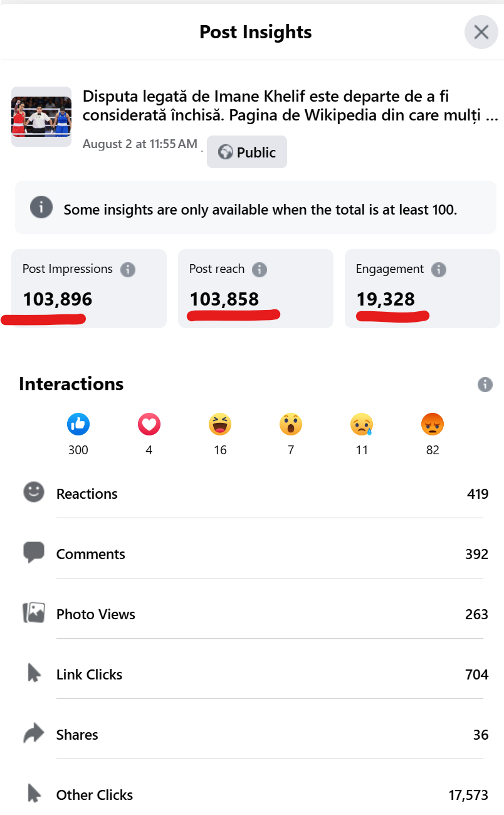The height and width of the screenshot is (815, 504).
Task: Click the Angry reaction icon
Action: (433, 425)
